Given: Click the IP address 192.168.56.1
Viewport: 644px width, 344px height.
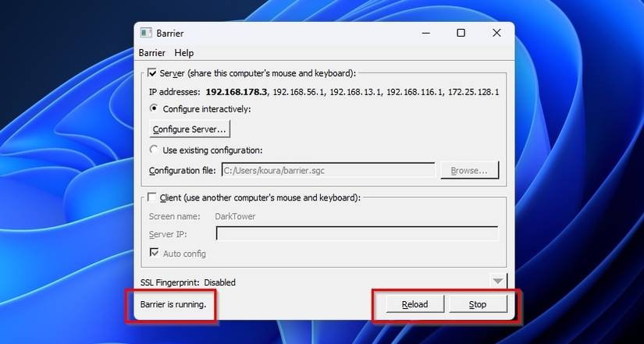Looking at the screenshot, I should tap(299, 92).
